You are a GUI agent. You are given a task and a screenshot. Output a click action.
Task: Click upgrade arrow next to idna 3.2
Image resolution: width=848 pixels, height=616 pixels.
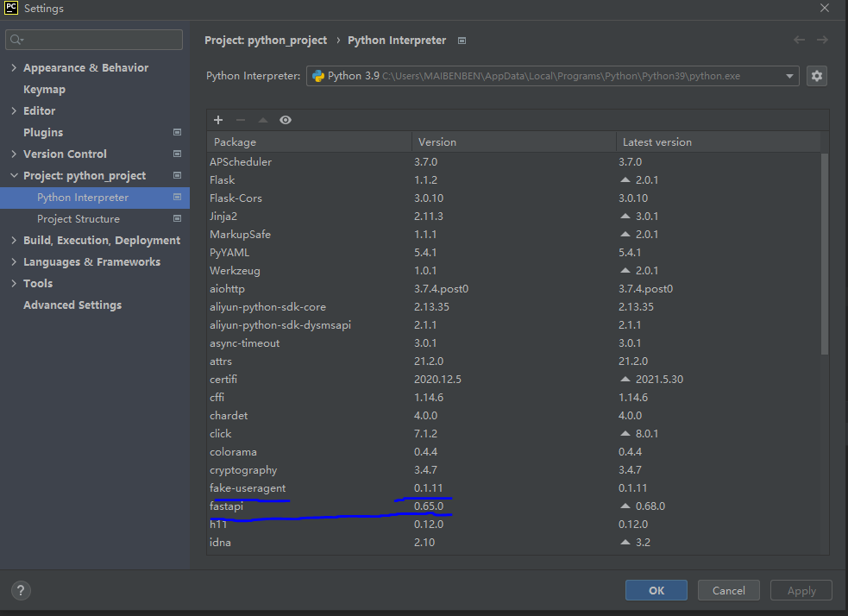(625, 542)
